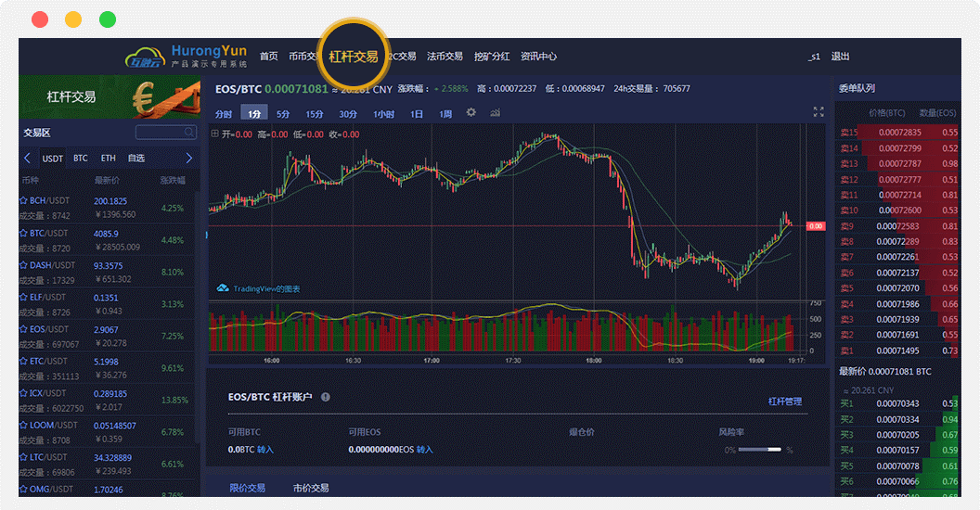The height and width of the screenshot is (510, 980).
Task: Select sell order 卖15 at 0.00072835
Action: (898, 133)
